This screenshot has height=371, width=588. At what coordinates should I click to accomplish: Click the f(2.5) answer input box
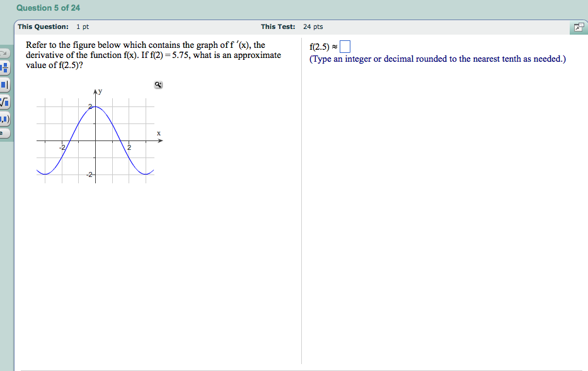tap(345, 47)
